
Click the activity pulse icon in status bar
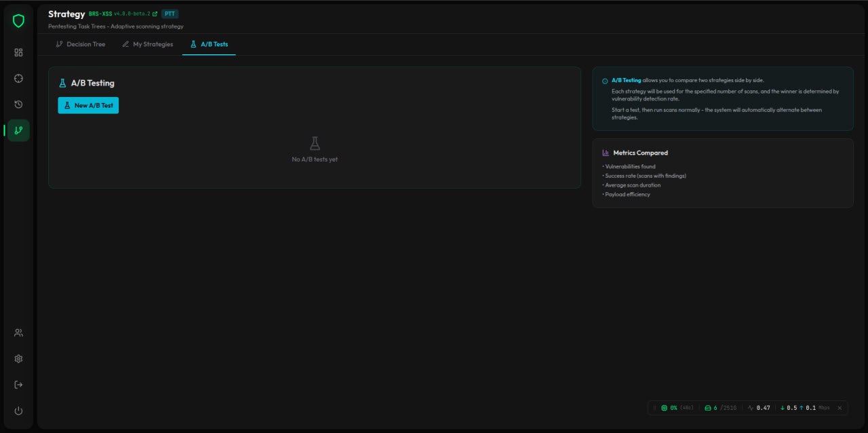[750, 408]
